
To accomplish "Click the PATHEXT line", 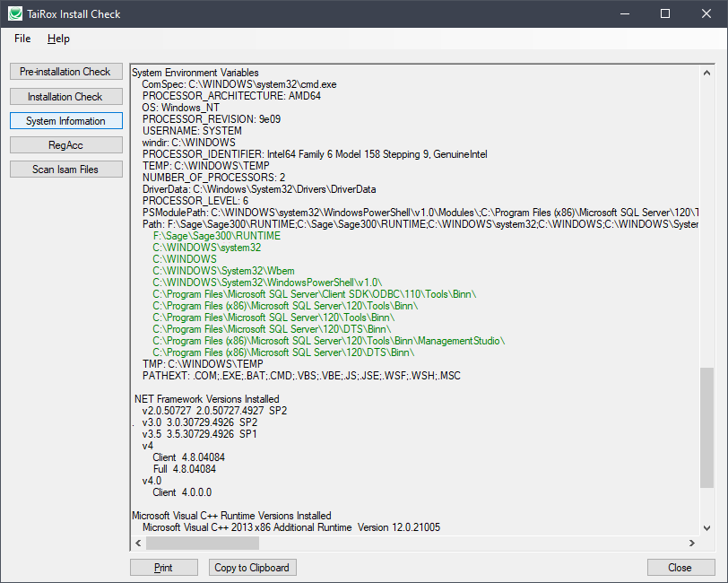I will pos(301,375).
